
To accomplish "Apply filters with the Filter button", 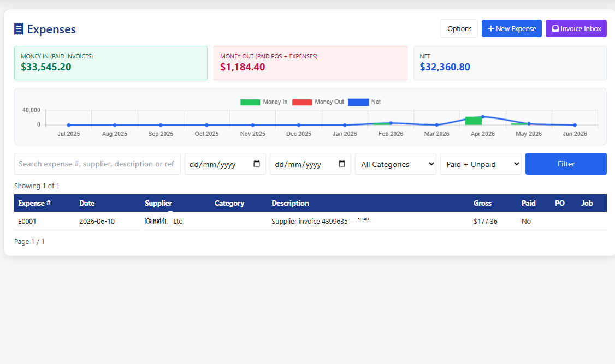I will [x=566, y=164].
